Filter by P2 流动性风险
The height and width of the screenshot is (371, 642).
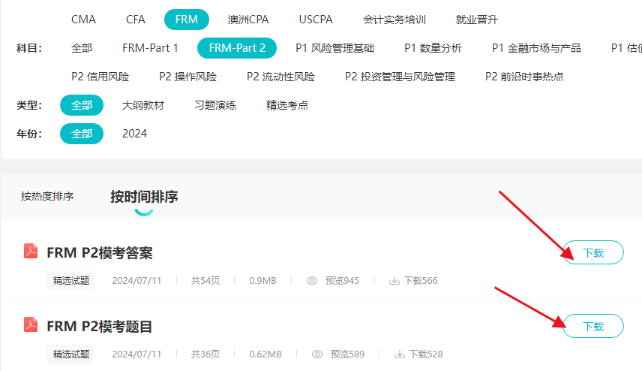(x=280, y=77)
